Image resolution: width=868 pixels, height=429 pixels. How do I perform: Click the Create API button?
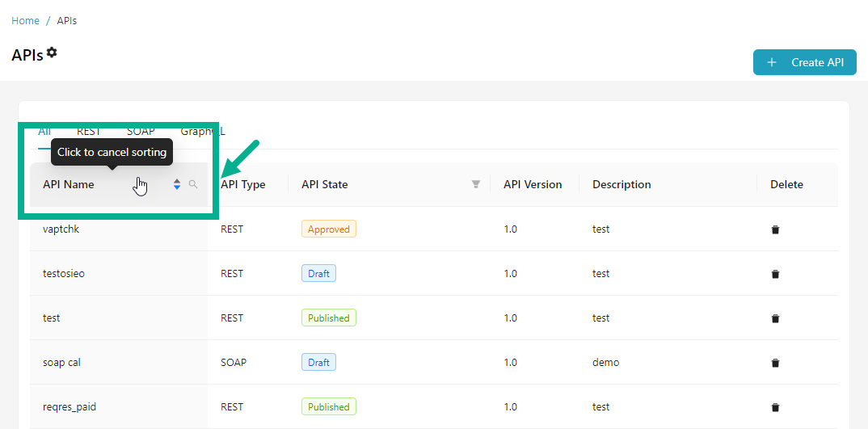(x=804, y=62)
